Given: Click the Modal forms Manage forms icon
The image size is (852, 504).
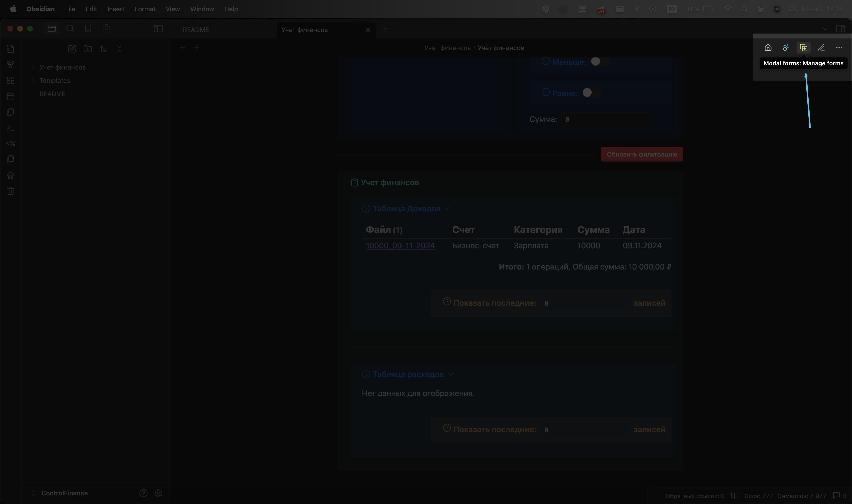Looking at the screenshot, I should point(803,48).
